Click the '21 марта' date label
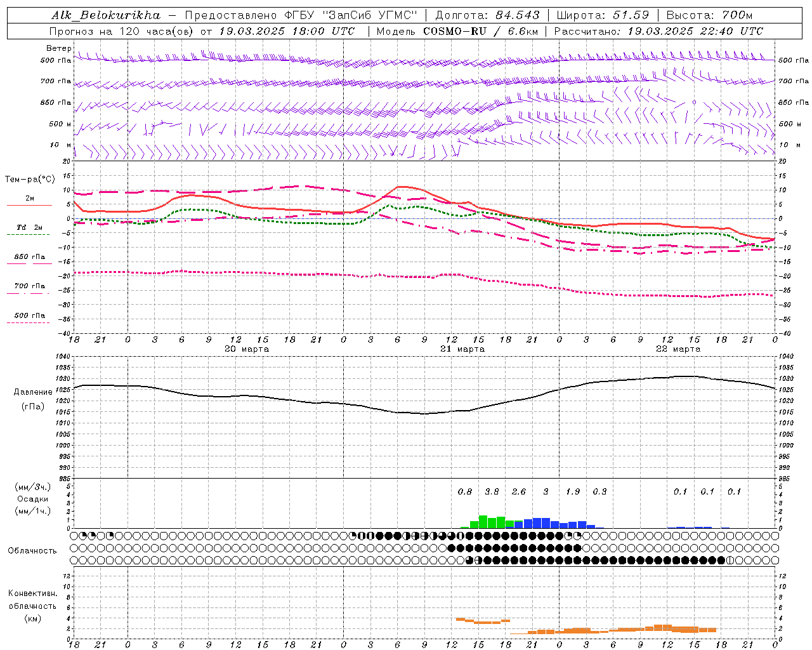 (462, 349)
